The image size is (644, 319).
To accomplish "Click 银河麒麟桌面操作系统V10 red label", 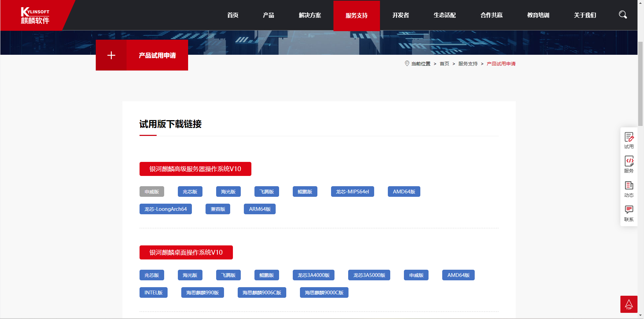I will 186,252.
